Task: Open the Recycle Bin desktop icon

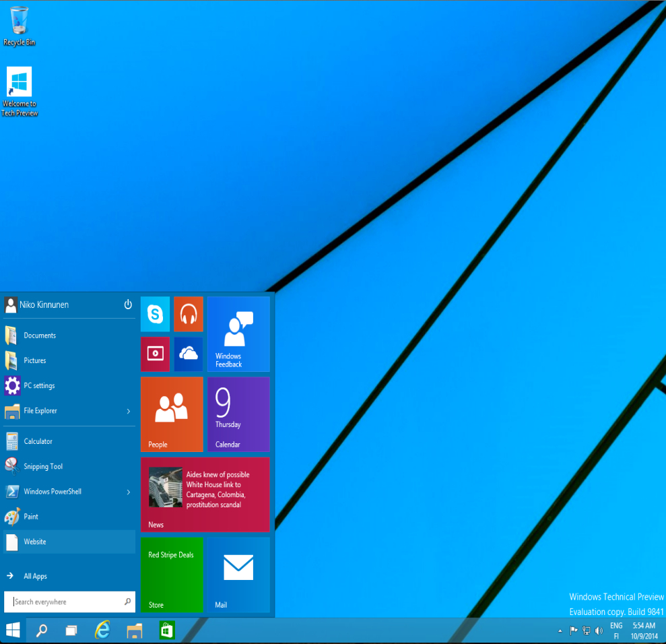Action: tap(19, 26)
